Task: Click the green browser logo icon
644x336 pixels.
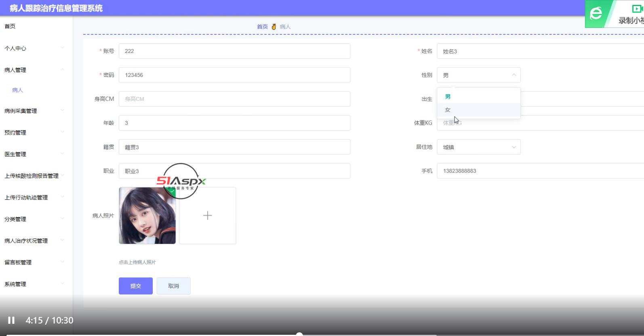Action: tap(596, 14)
